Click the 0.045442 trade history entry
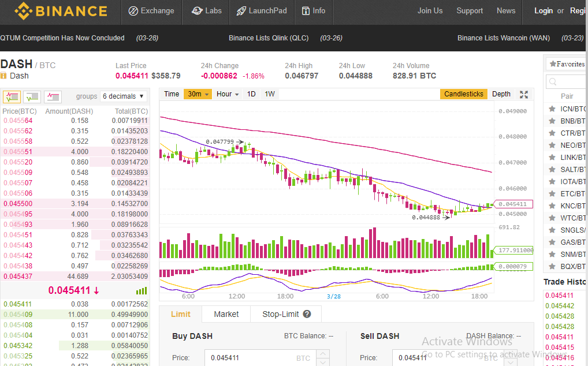Image resolution: width=588 pixels, height=366 pixels. tap(560, 306)
